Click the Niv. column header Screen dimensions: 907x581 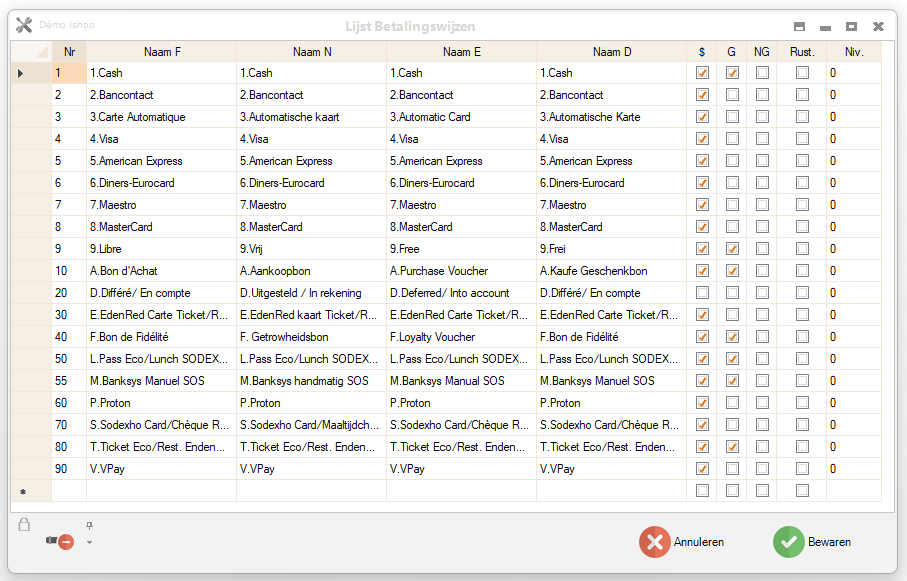tap(853, 52)
